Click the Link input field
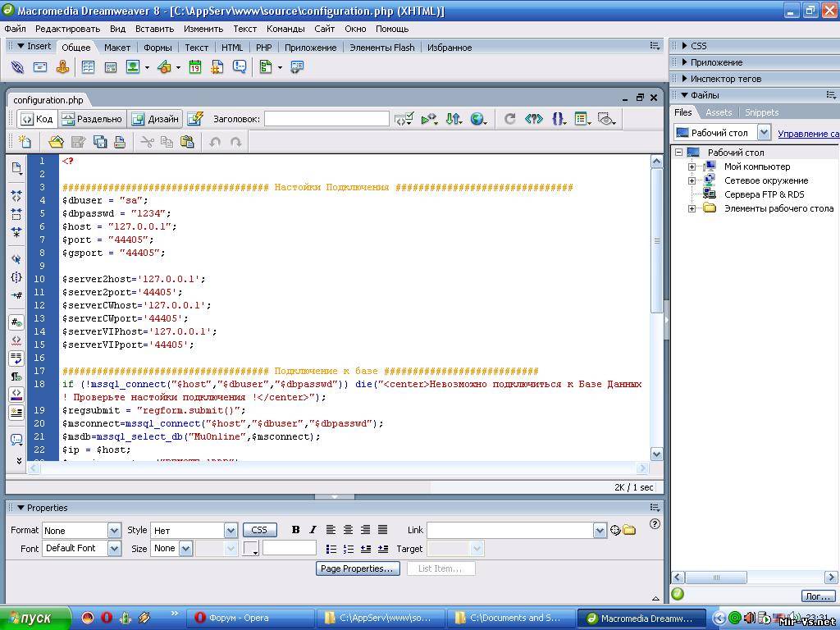840x630 pixels. 511,531
